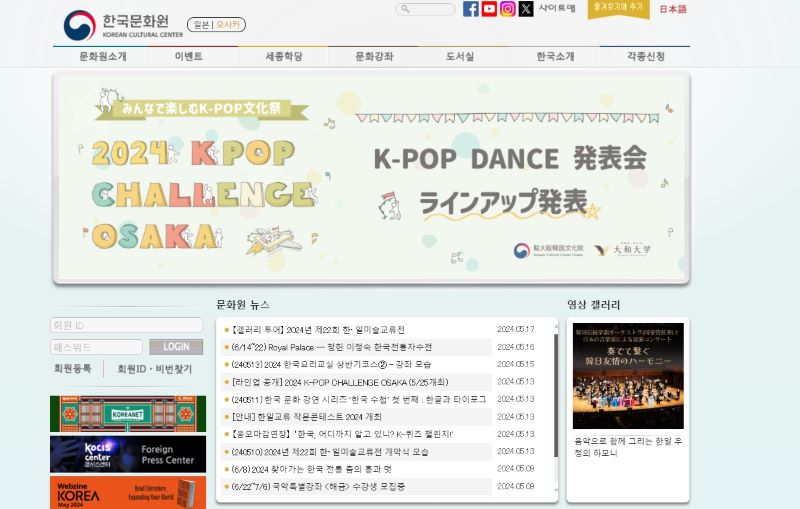This screenshot has width=800, height=509.
Task: Click the news list scrollbar
Action: pos(556,395)
